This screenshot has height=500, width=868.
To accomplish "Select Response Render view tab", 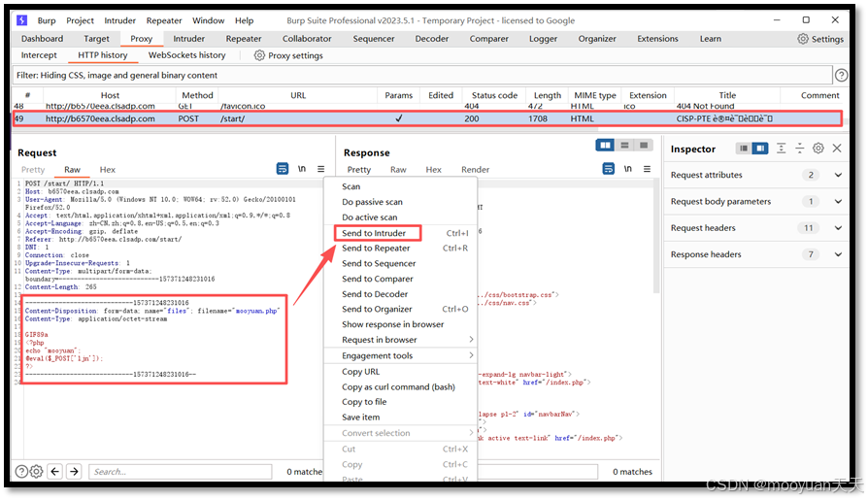I will [475, 170].
